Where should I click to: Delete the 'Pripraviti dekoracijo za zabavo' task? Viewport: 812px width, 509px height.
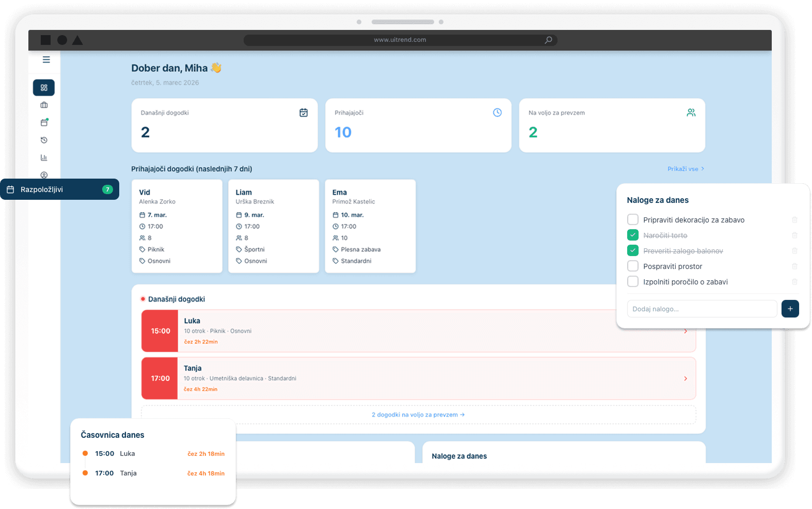point(794,220)
